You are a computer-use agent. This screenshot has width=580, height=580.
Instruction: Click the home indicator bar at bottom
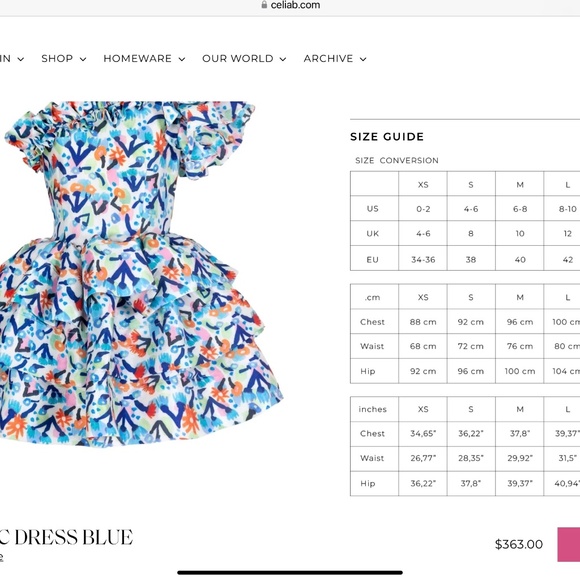[x=290, y=573]
